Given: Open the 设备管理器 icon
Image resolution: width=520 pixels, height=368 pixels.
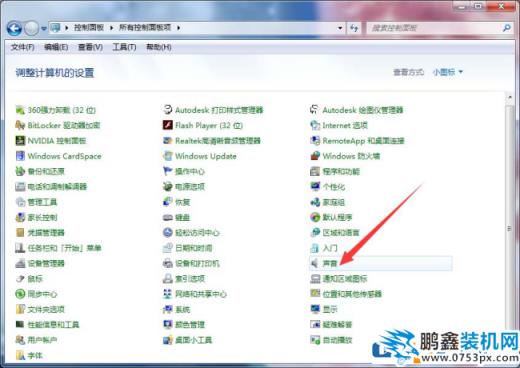Looking at the screenshot, I should [20, 263].
